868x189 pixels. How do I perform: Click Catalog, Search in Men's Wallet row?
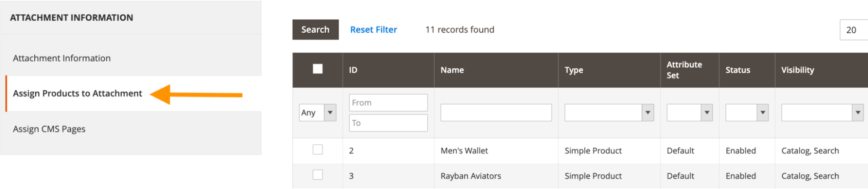click(x=810, y=151)
